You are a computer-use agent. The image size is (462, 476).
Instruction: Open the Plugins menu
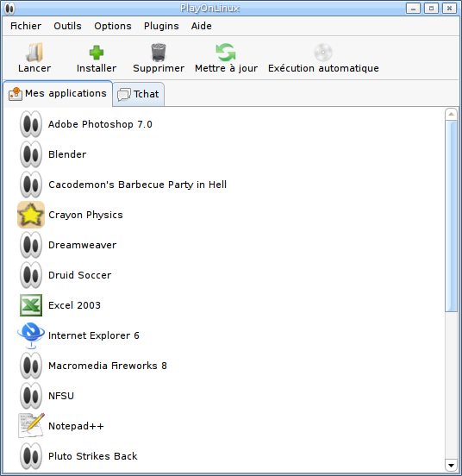(161, 26)
